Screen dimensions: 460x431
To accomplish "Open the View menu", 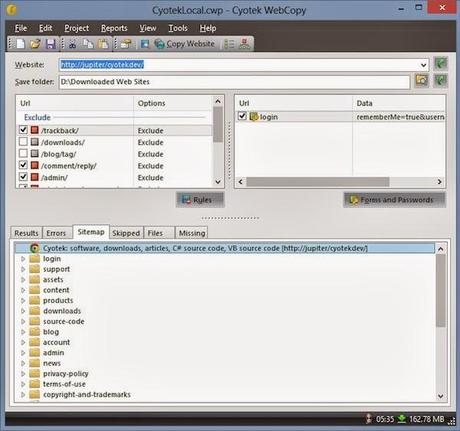I will [148, 28].
